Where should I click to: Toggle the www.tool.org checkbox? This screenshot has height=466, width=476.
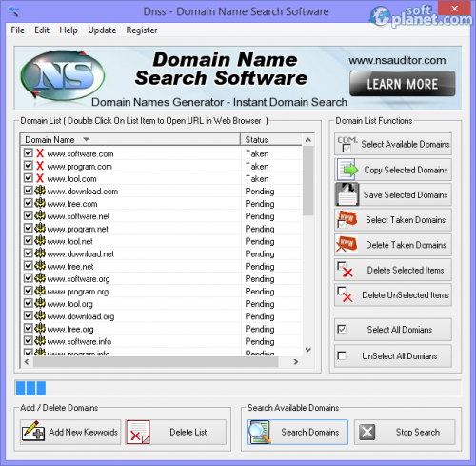tap(29, 303)
